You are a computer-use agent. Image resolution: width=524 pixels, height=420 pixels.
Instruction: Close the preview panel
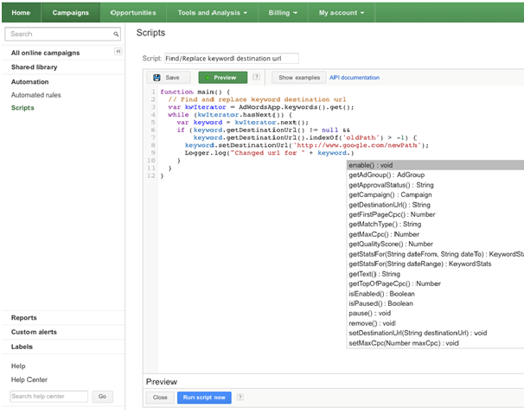(x=159, y=398)
